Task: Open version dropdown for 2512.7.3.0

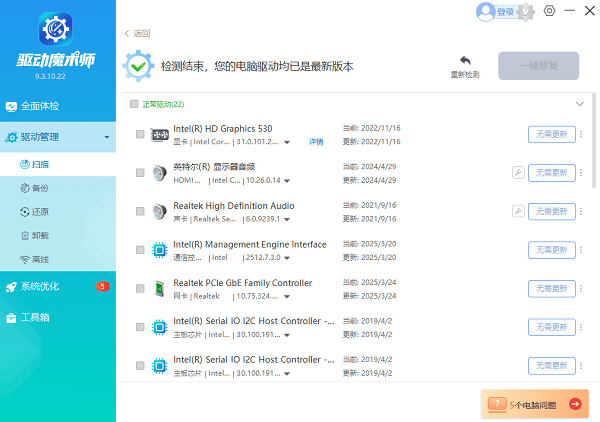Action: pyautogui.click(x=287, y=258)
